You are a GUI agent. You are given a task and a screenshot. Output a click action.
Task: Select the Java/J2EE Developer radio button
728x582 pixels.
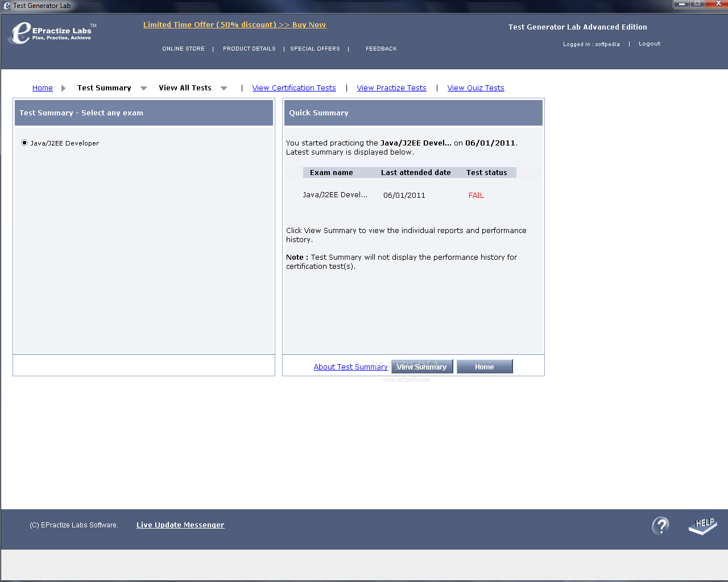[24, 143]
